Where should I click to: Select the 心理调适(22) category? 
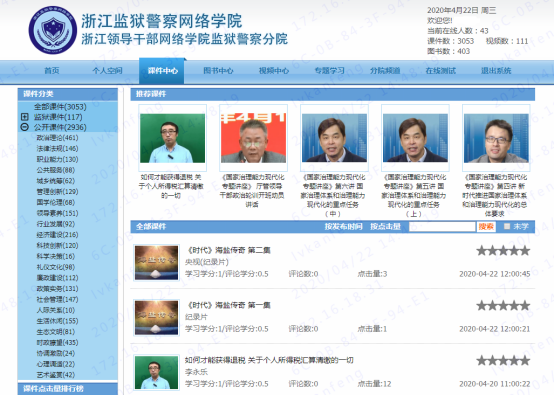click(55, 364)
